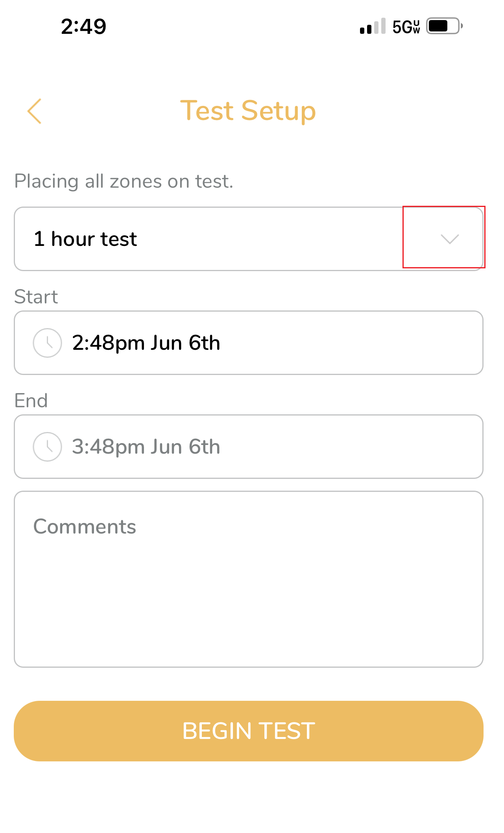Tap the "Placing all zones on test." text
This screenshot has height=833, width=504.
[124, 181]
